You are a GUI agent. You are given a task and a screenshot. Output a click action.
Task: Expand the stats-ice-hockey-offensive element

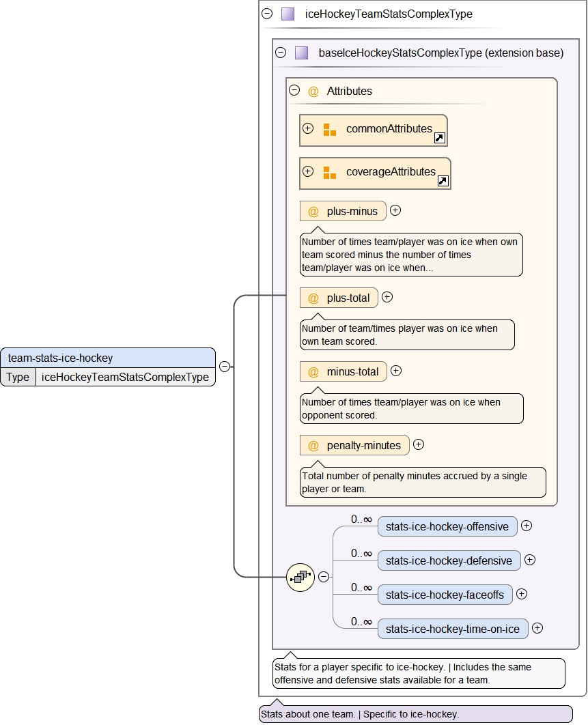tap(527, 526)
